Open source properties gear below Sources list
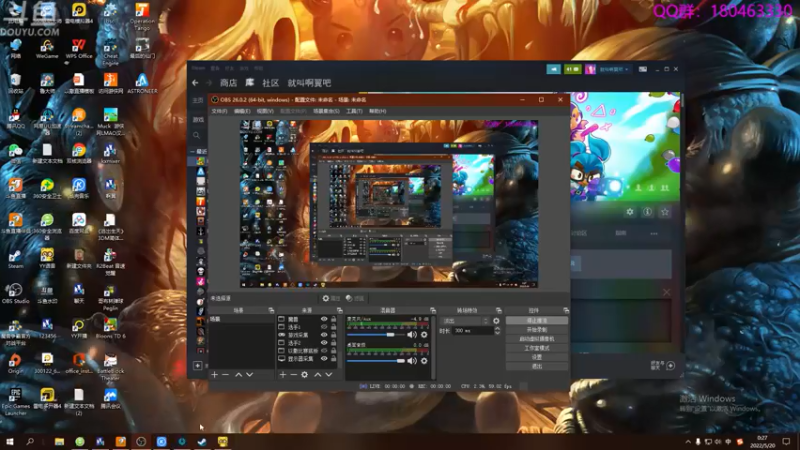 [305, 374]
